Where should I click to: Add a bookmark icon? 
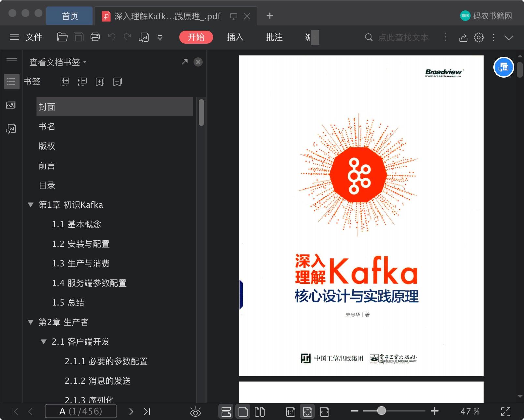pyautogui.click(x=100, y=82)
